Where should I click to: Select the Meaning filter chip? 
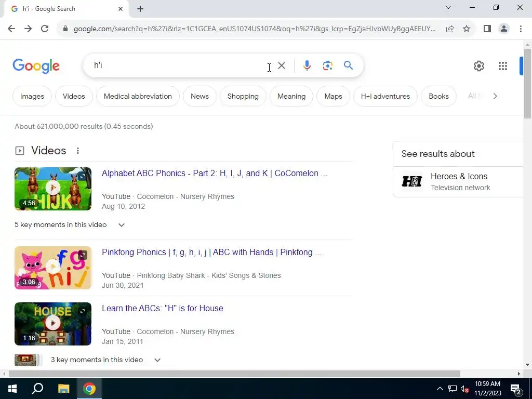(x=291, y=96)
